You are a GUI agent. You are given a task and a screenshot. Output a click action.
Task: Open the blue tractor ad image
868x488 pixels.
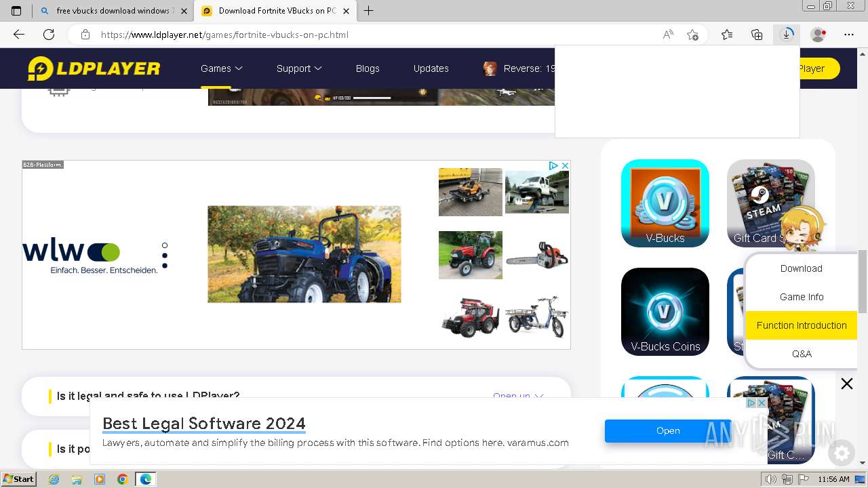point(304,254)
